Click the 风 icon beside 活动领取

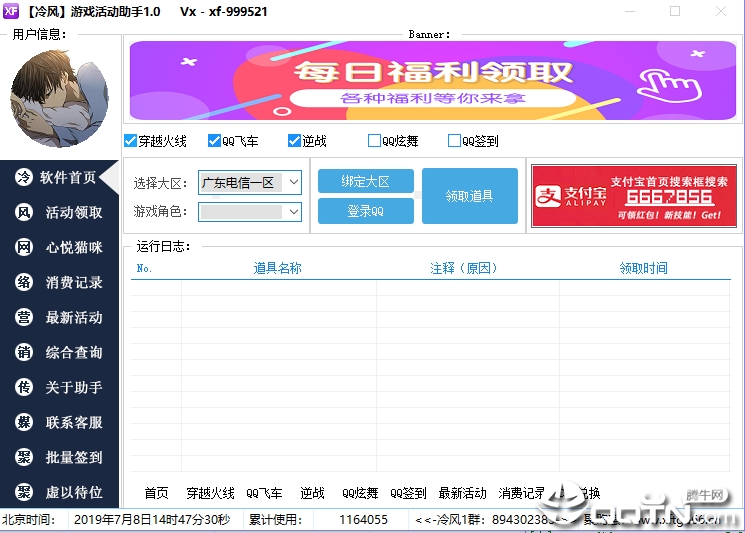pos(24,212)
